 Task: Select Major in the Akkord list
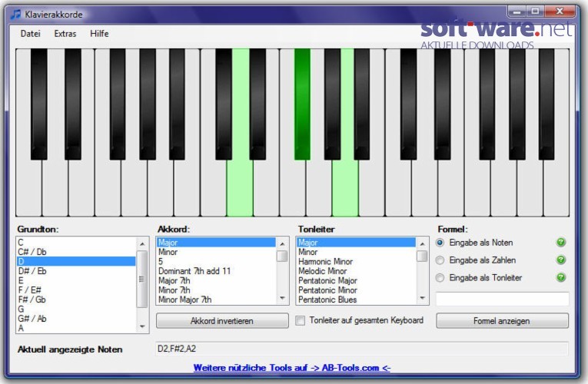click(217, 243)
